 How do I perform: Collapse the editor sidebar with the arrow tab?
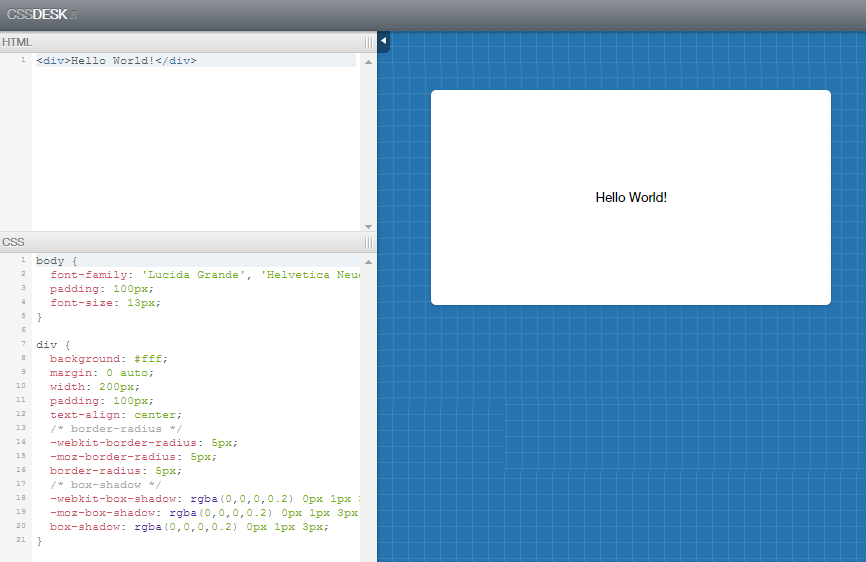(x=383, y=41)
